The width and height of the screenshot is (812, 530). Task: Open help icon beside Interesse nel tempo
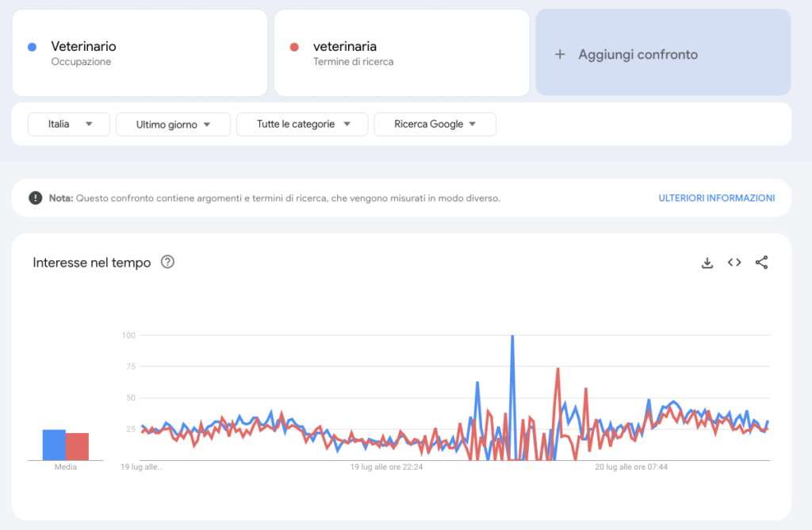pyautogui.click(x=167, y=262)
